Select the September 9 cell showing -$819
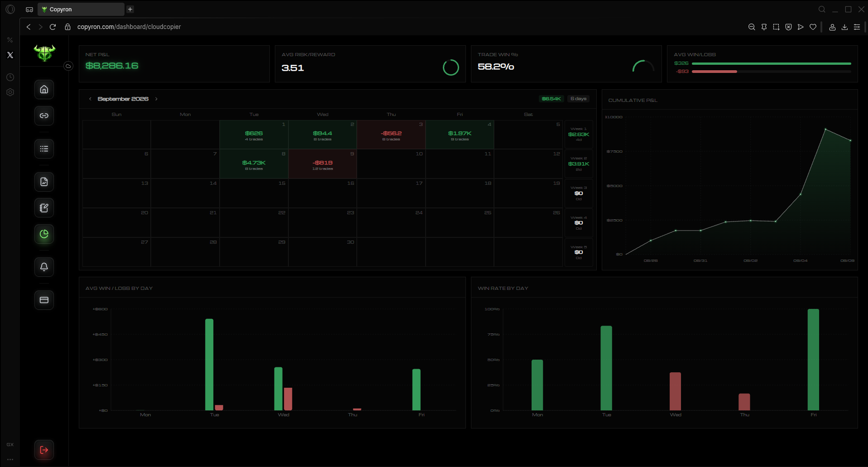Viewport: 868px width, 467px height. (x=322, y=164)
